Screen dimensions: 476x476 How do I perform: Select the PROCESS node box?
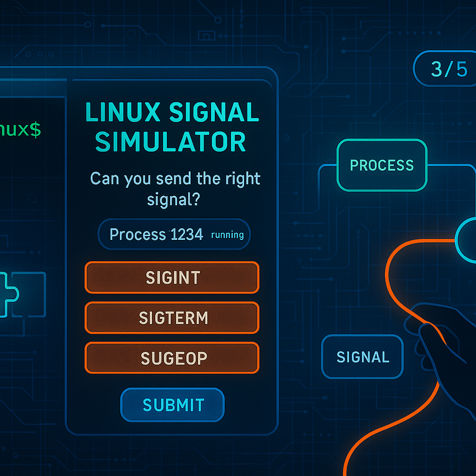point(382,165)
